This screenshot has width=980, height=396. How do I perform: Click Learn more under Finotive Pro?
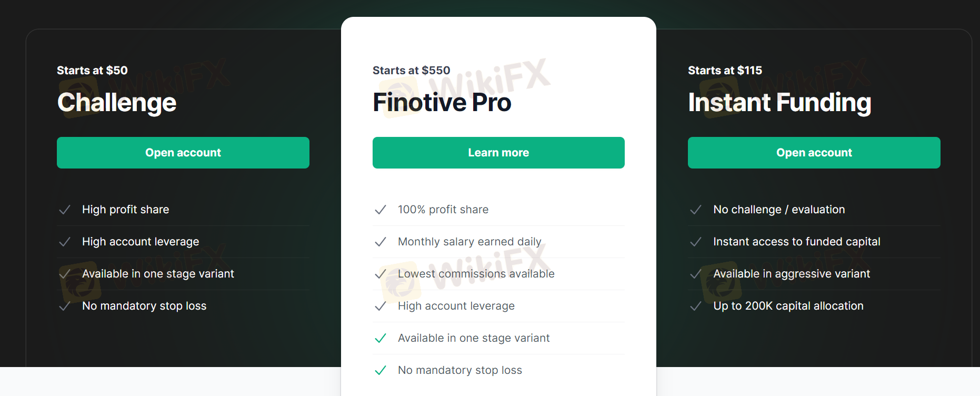click(x=498, y=153)
